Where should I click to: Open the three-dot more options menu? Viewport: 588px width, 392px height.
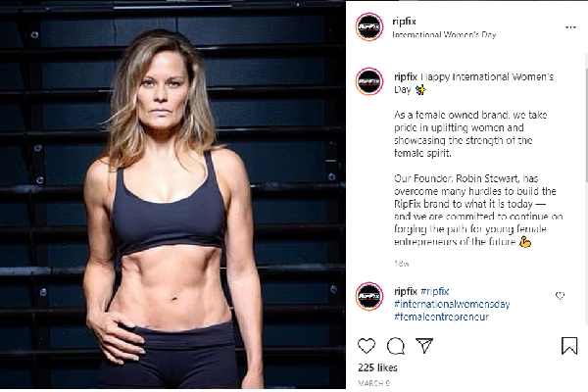(570, 27)
